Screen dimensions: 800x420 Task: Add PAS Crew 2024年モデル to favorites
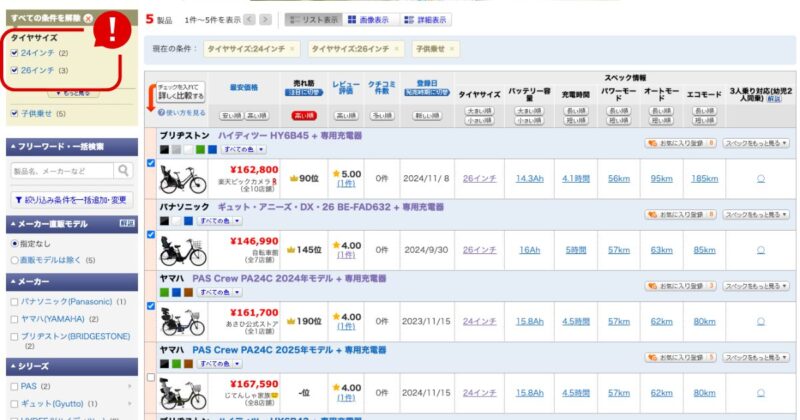pyautogui.click(x=681, y=286)
